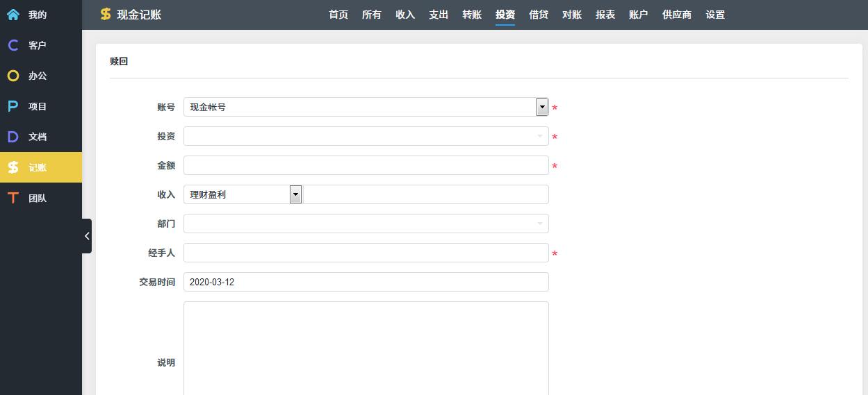
Task: Click 团队 label in sidebar
Action: tap(38, 198)
